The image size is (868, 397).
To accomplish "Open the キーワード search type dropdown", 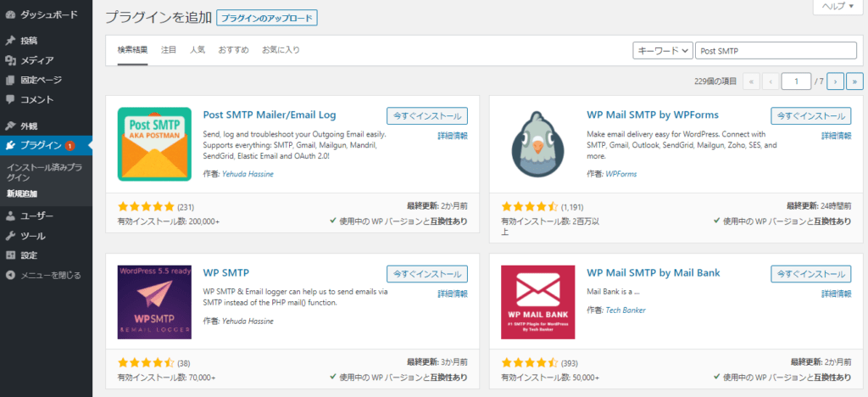I will (663, 51).
